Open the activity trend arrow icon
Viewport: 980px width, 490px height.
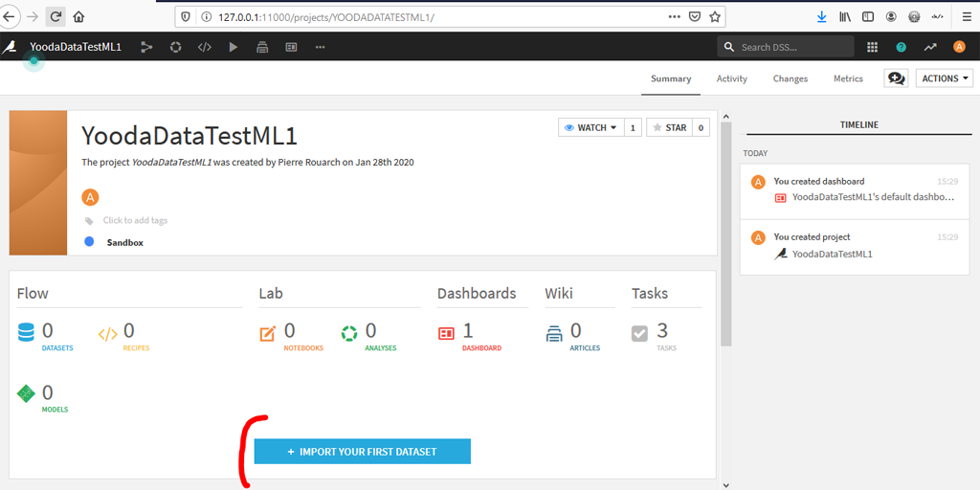pos(930,47)
